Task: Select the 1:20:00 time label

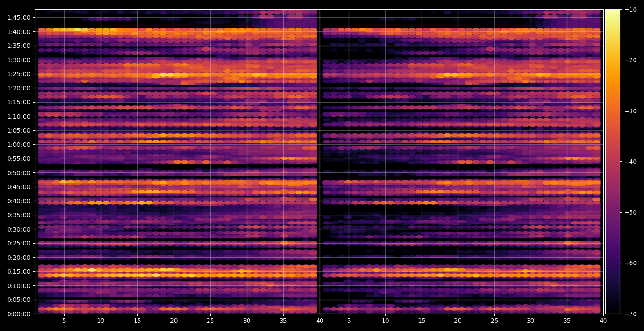Action: click(19, 88)
